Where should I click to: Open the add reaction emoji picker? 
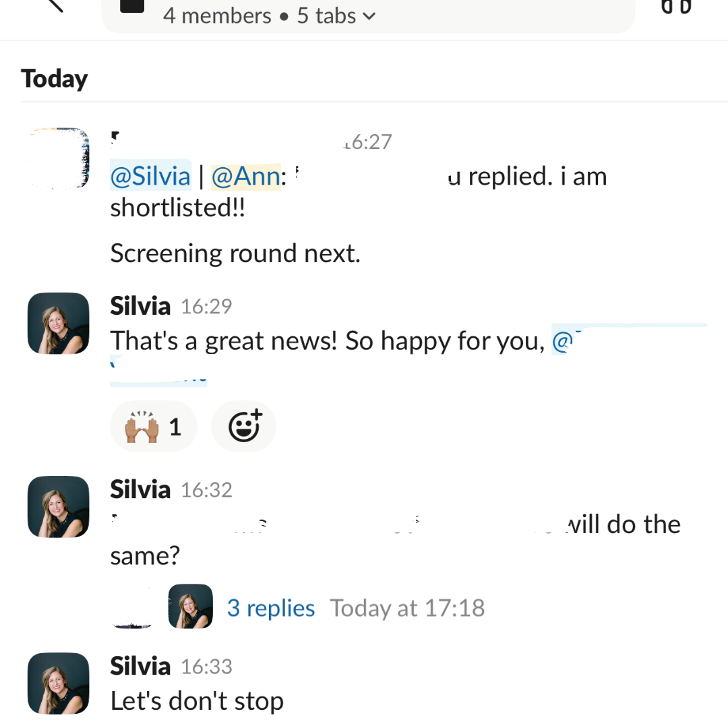[x=243, y=426]
